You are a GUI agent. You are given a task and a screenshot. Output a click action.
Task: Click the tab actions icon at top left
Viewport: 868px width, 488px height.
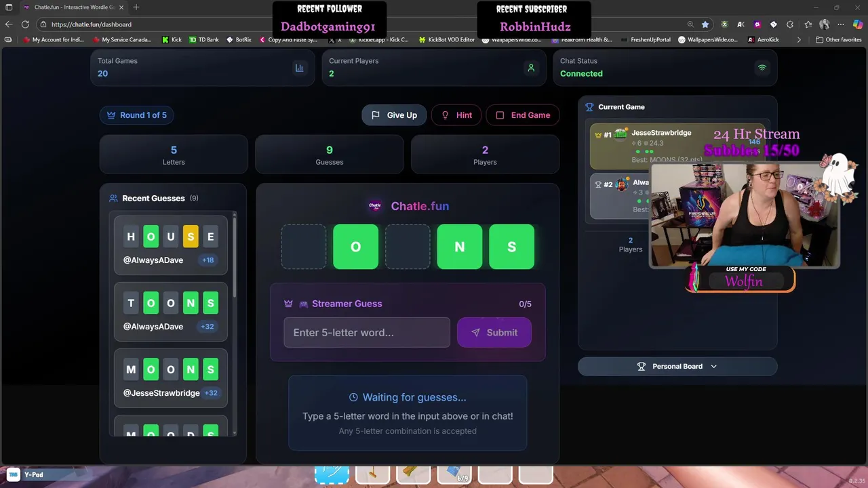point(9,7)
